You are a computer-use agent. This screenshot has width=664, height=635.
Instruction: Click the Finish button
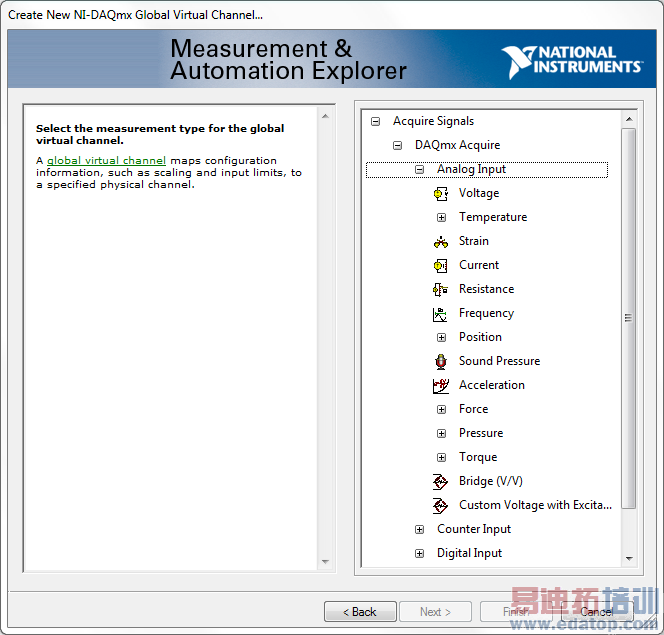[x=516, y=612]
